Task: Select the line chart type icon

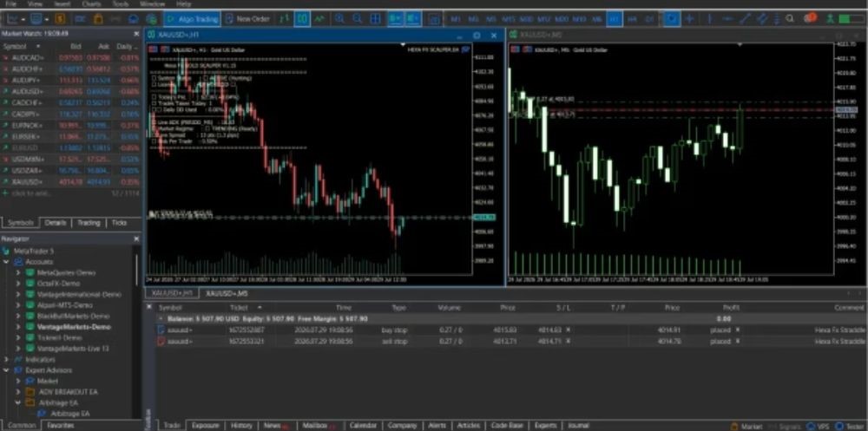Action: coord(320,19)
